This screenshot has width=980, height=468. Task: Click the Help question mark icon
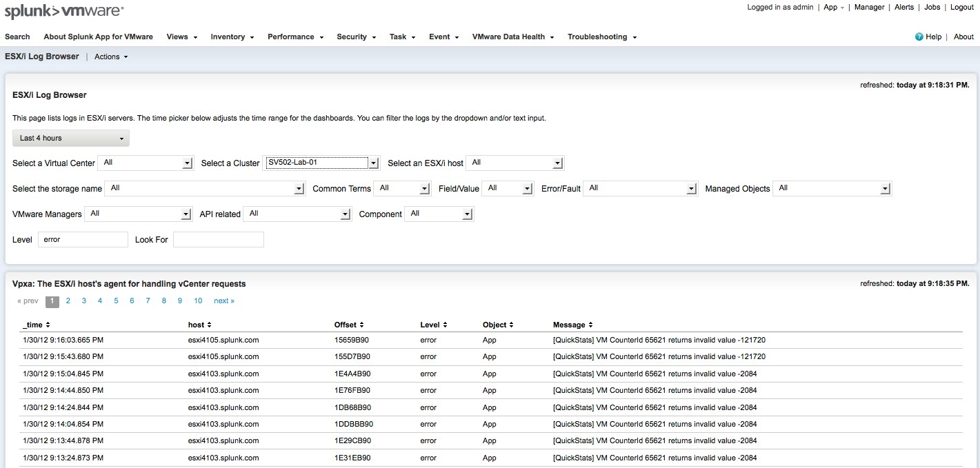tap(919, 37)
